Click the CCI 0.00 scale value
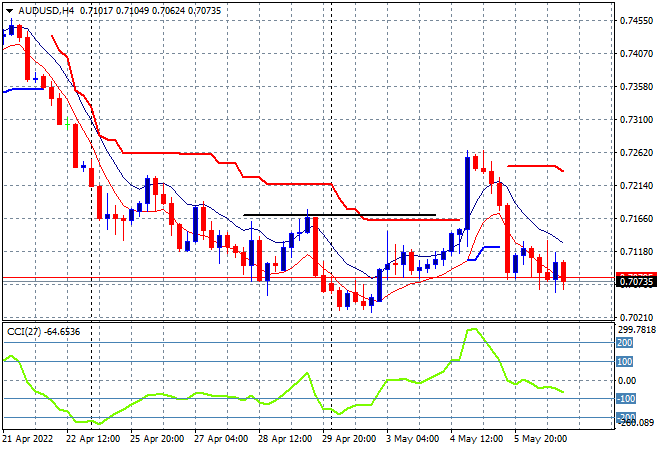 tap(627, 381)
